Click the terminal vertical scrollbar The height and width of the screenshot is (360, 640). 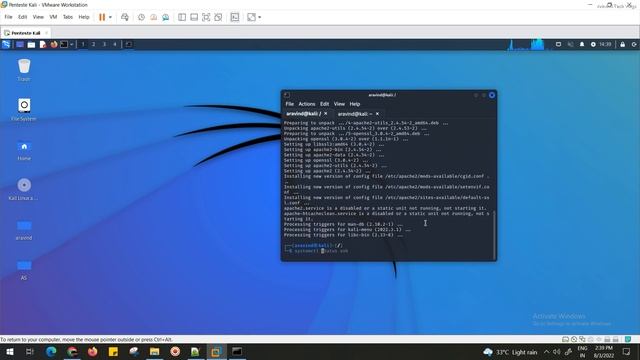(x=494, y=235)
